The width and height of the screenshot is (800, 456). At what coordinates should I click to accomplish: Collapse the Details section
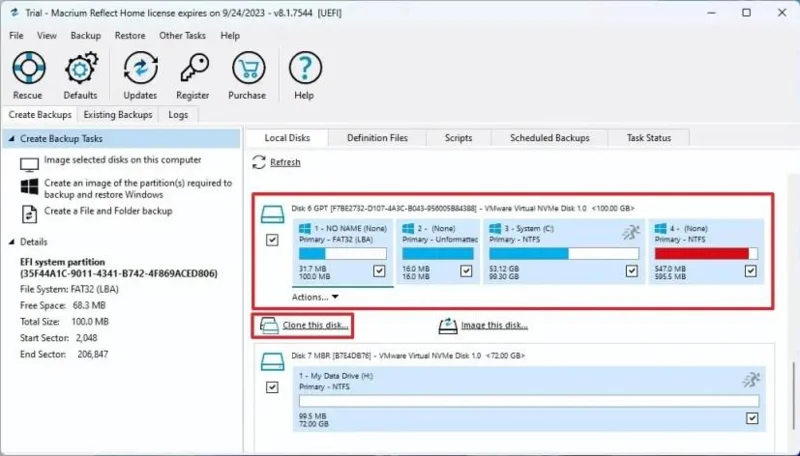(12, 242)
